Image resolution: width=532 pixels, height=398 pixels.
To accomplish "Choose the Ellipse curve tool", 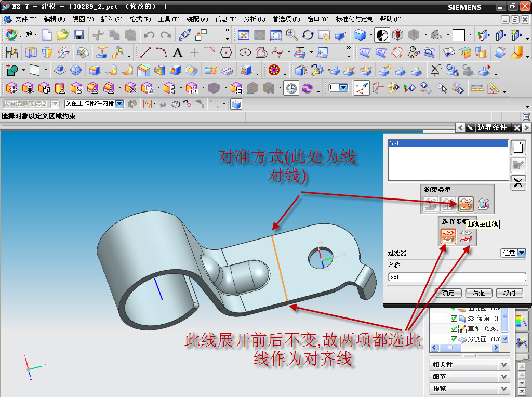I will pyautogui.click(x=245, y=52).
